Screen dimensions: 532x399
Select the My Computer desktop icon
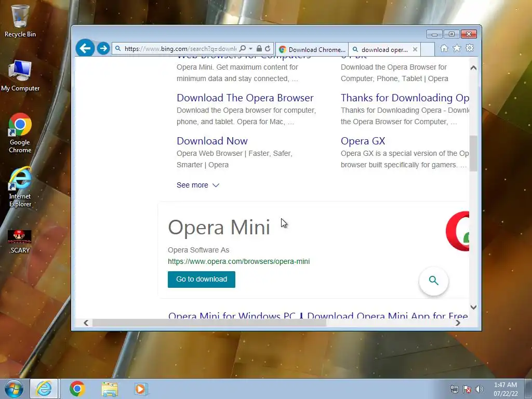tap(20, 75)
